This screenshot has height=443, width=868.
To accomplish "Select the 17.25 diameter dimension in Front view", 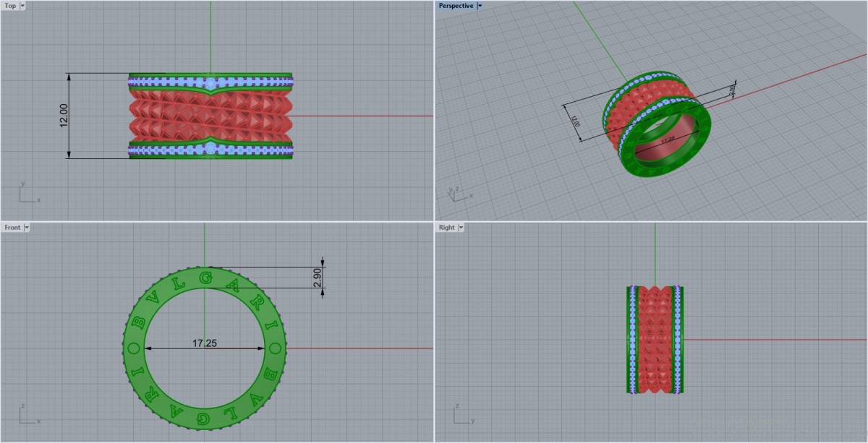I will [x=205, y=343].
